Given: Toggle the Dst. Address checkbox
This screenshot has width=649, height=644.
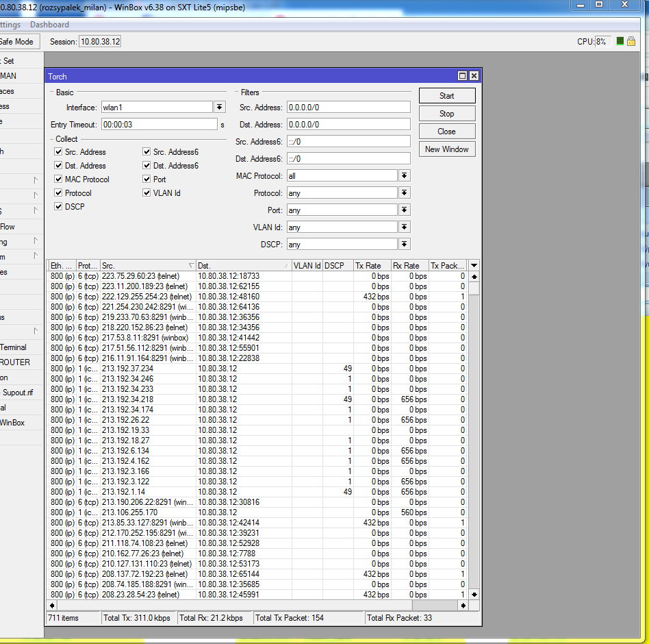Looking at the screenshot, I should pyautogui.click(x=58, y=166).
